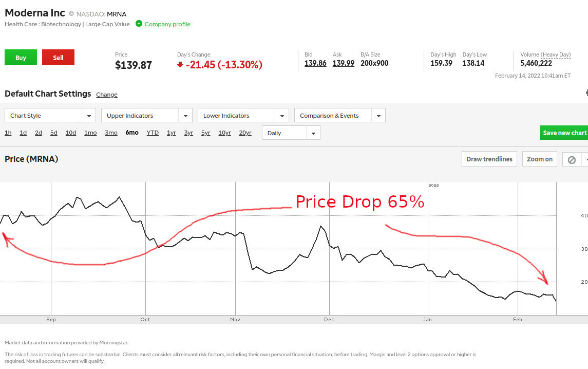Click the clock icon beside Moderna Inc
588x369 pixels.
coord(71,13)
